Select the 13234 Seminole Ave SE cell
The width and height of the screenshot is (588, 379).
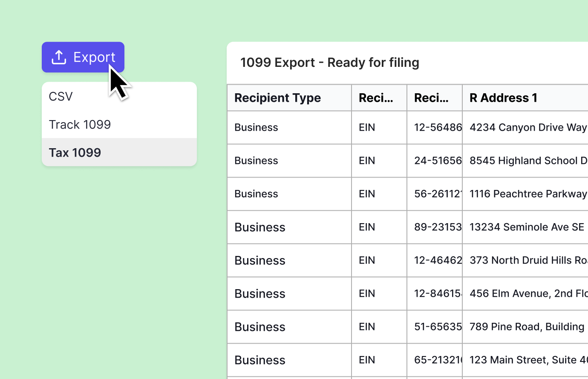tap(527, 227)
